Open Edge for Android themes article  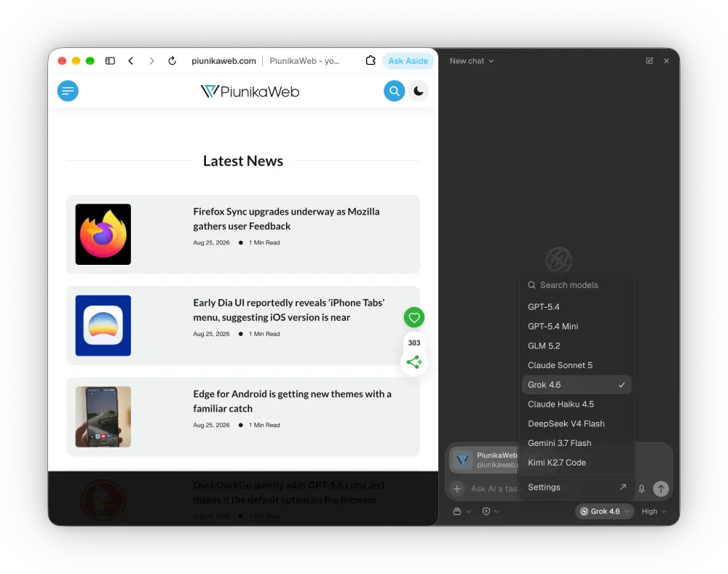pyautogui.click(x=292, y=401)
